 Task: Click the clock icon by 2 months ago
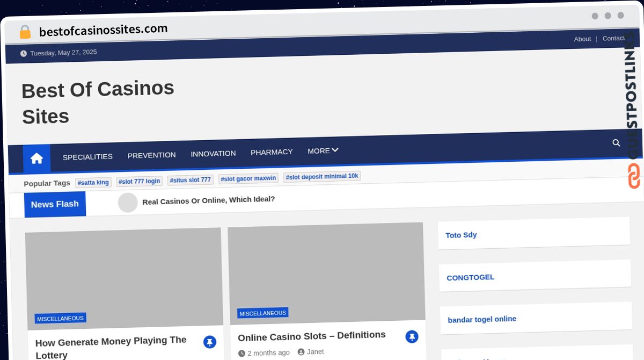[x=241, y=354]
